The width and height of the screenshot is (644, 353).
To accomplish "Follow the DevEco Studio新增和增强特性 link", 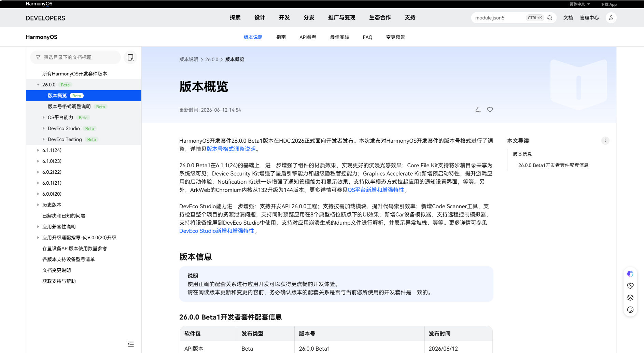I will pyautogui.click(x=217, y=231).
